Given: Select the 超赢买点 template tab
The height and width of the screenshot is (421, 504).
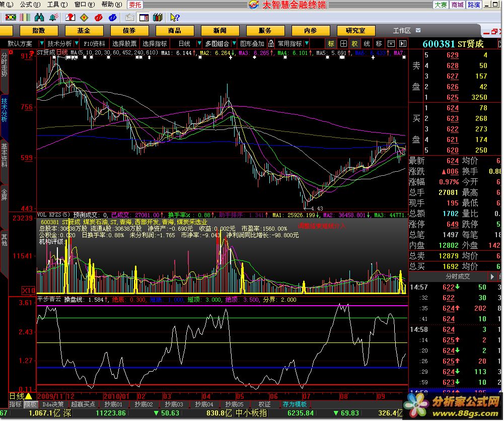Looking at the screenshot, I should [83, 404].
